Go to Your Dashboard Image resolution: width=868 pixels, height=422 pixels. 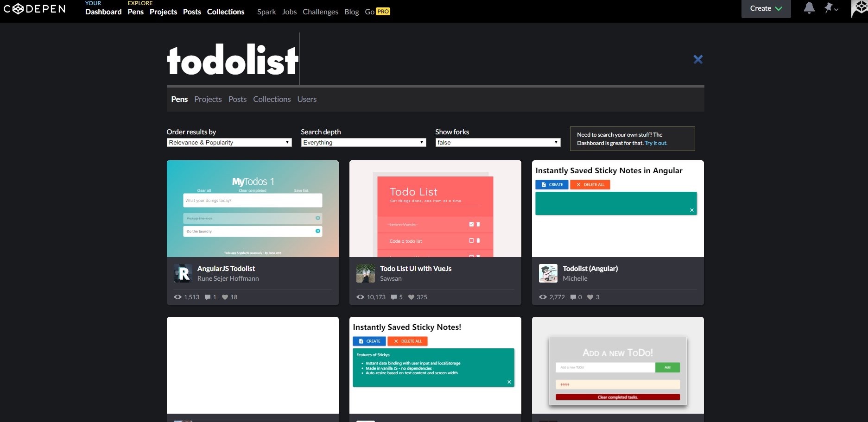(x=103, y=12)
